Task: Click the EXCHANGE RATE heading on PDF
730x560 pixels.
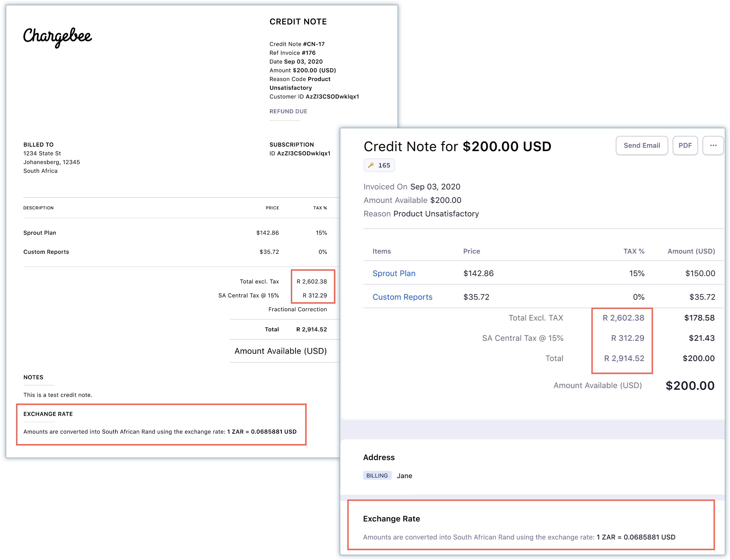Action: (48, 414)
